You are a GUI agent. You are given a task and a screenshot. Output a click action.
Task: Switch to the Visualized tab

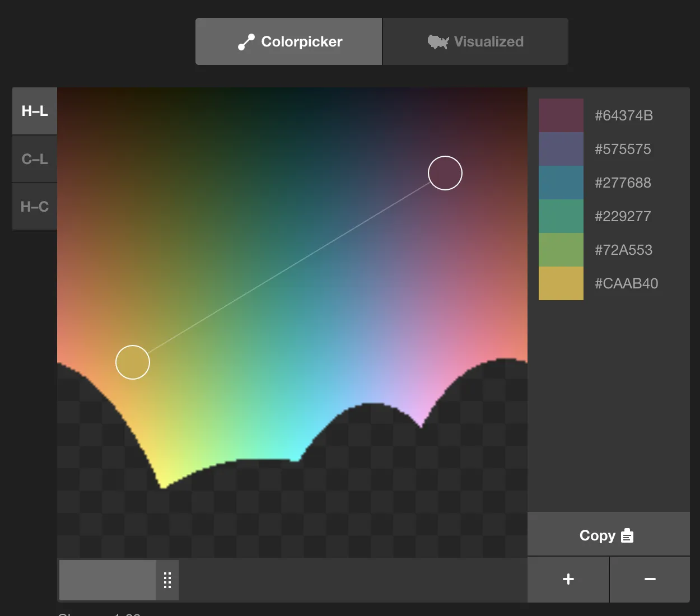point(475,41)
